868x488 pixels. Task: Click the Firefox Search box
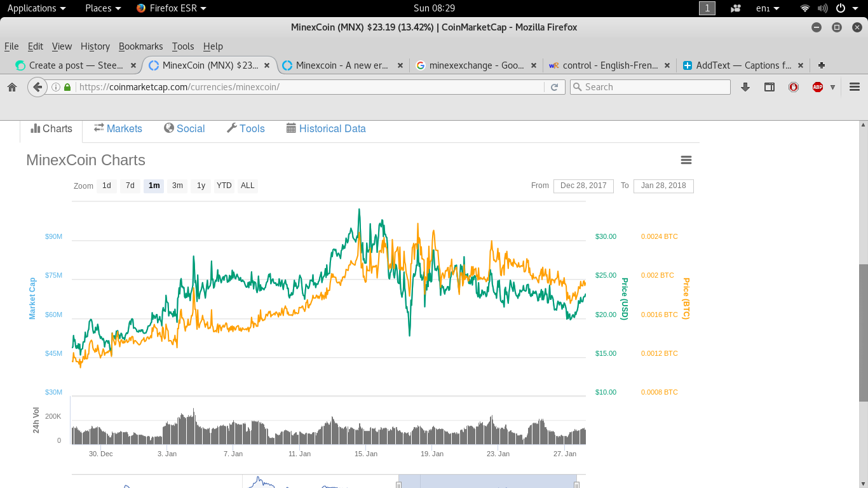click(650, 87)
